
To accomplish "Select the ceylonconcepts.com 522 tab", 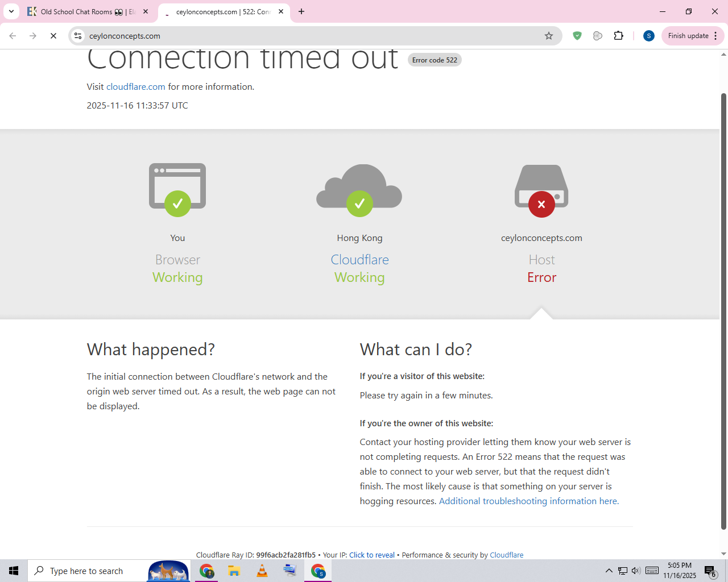I will tap(224, 11).
